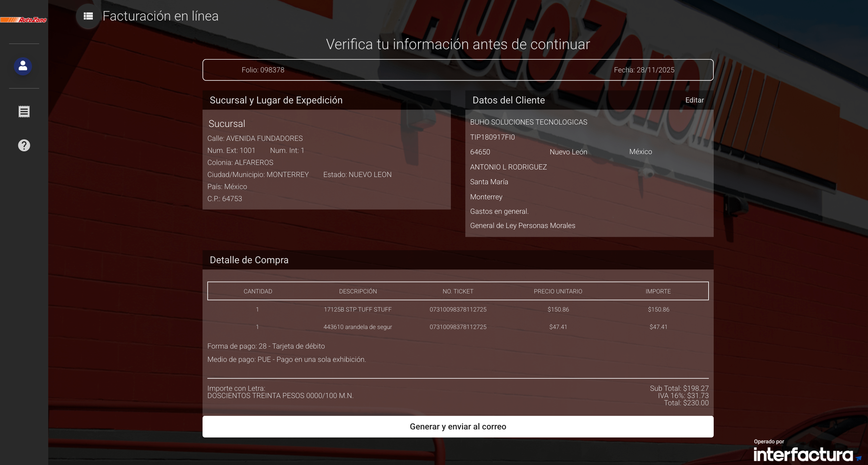
Task: Click the AutoZone logo in sidebar
Action: [24, 20]
